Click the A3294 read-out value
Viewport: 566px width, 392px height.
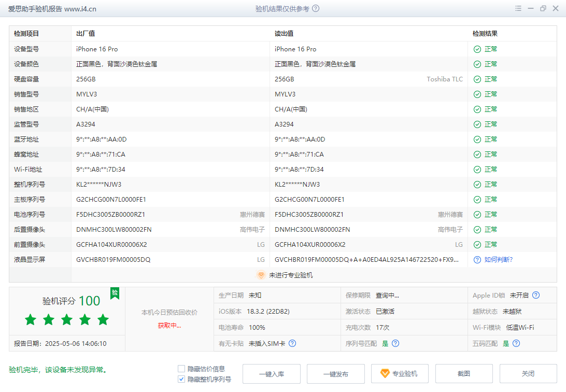[x=284, y=124]
